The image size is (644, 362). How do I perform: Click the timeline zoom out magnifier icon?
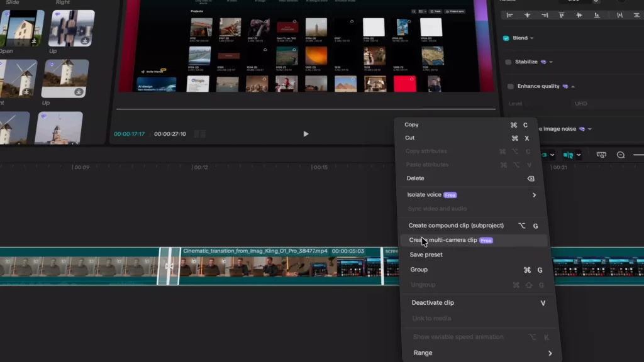click(620, 155)
